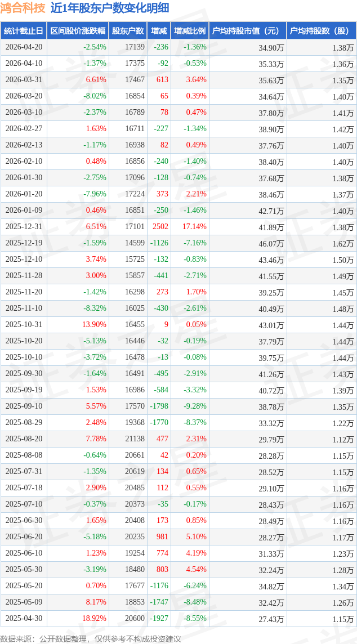This screenshot has height=644, width=357.
Task: Click the 近1年股东户数变化明细 heading
Action: tap(109, 8)
